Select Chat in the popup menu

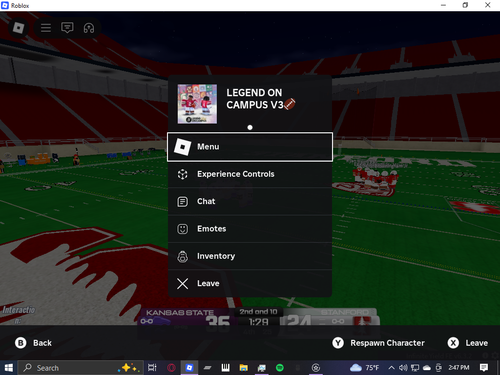(250, 202)
